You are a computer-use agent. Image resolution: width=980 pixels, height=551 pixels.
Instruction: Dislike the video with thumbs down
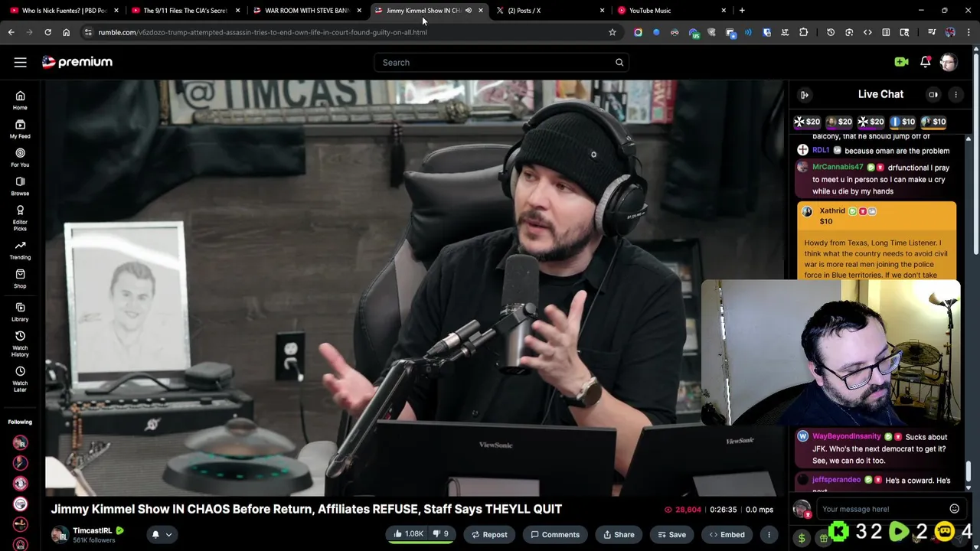pos(441,534)
